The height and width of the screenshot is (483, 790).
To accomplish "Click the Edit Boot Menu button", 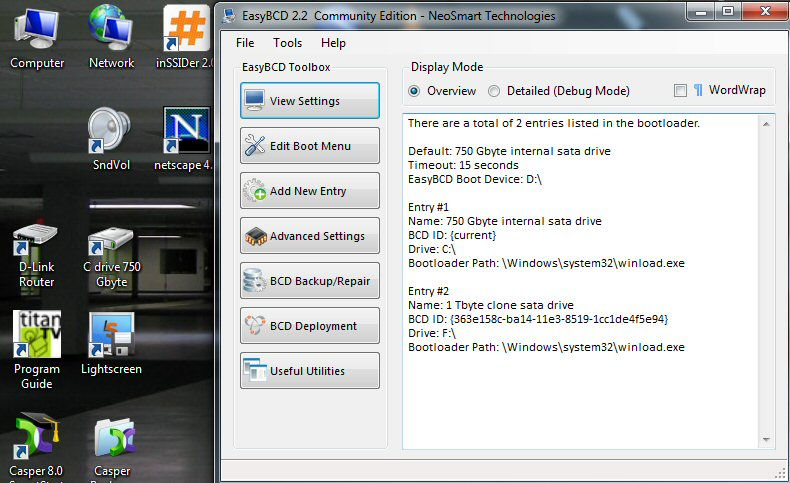I will pos(310,146).
